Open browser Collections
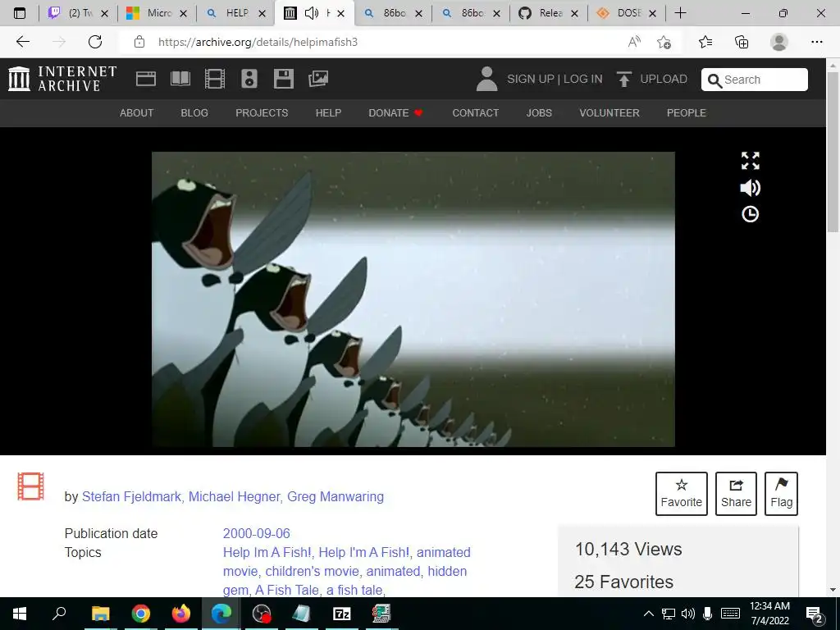The width and height of the screenshot is (840, 630). (742, 42)
